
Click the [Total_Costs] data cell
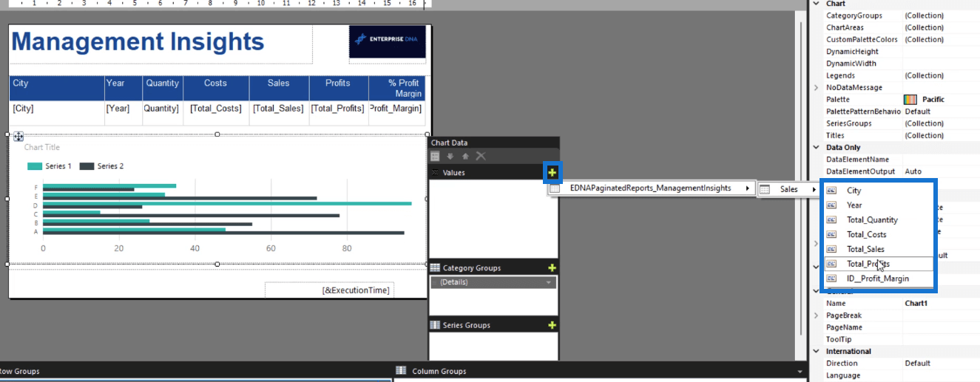click(x=215, y=113)
